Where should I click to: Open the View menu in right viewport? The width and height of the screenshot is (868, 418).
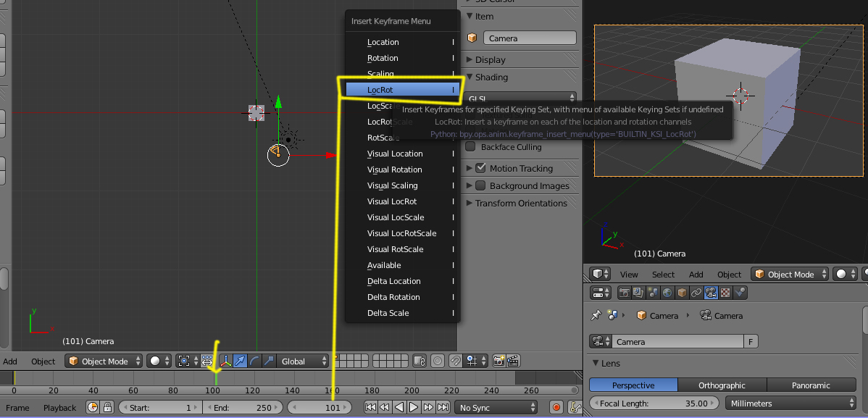pos(629,275)
